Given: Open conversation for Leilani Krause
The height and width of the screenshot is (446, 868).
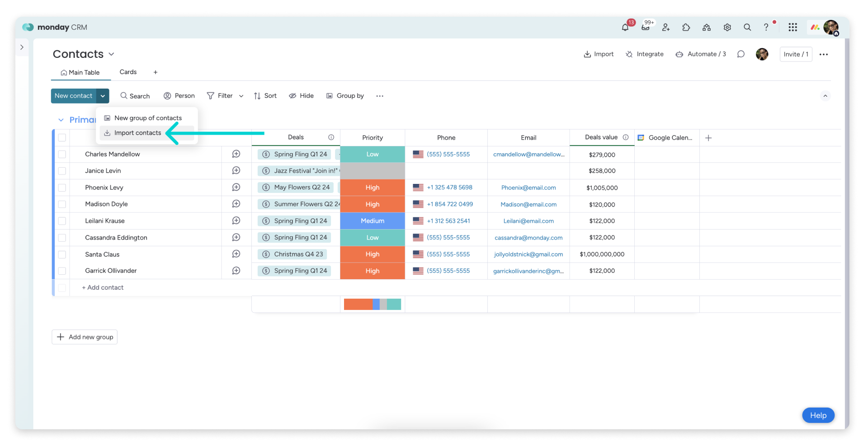Looking at the screenshot, I should 236,221.
